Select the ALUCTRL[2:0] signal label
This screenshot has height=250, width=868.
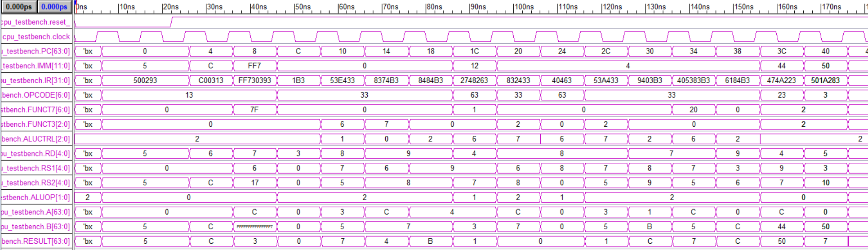(x=36, y=139)
